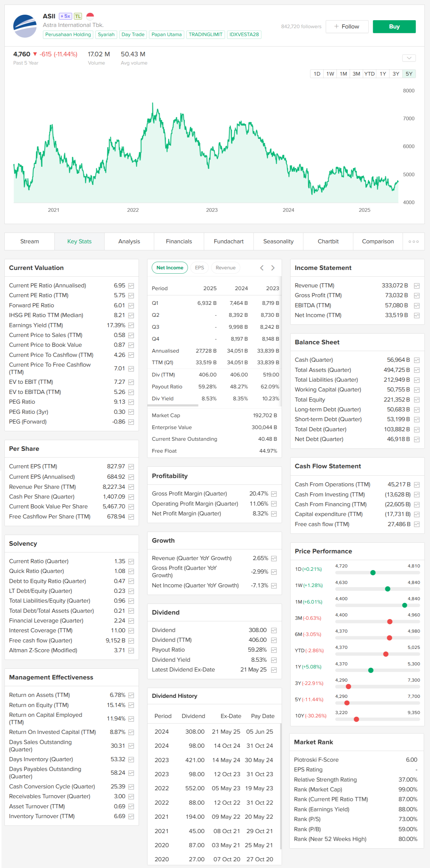Go to next metric with right chevron
This screenshot has height=868, width=430.
point(273,268)
